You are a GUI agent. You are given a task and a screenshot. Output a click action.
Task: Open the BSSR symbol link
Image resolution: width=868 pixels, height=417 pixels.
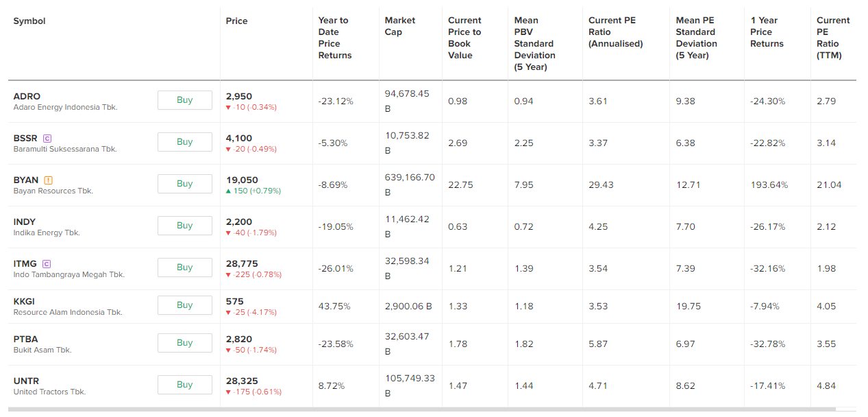tap(25, 139)
